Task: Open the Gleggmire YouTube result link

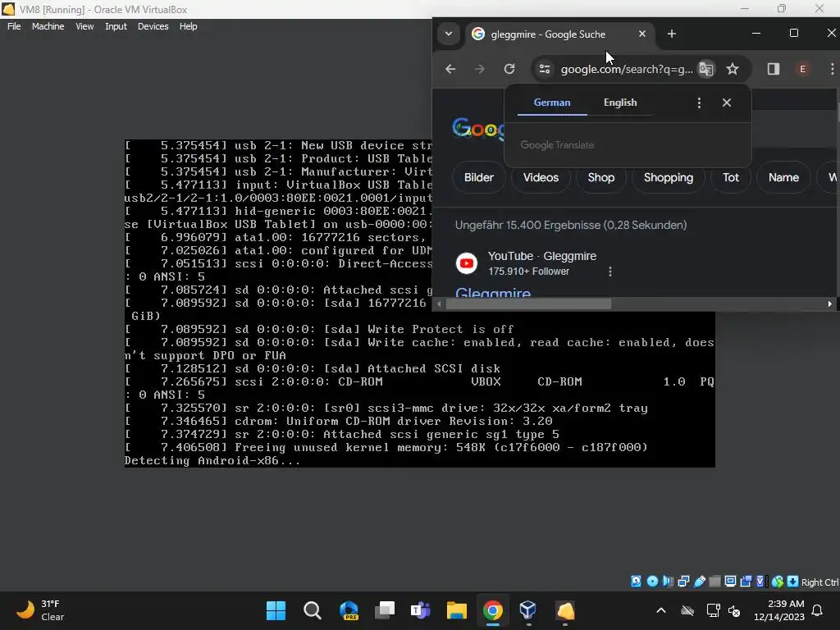Action: [x=493, y=293]
